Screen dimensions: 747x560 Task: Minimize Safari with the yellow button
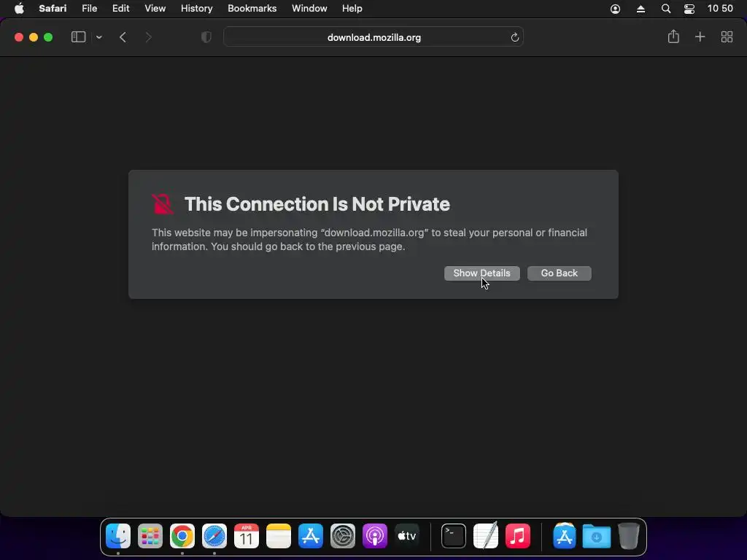(34, 37)
